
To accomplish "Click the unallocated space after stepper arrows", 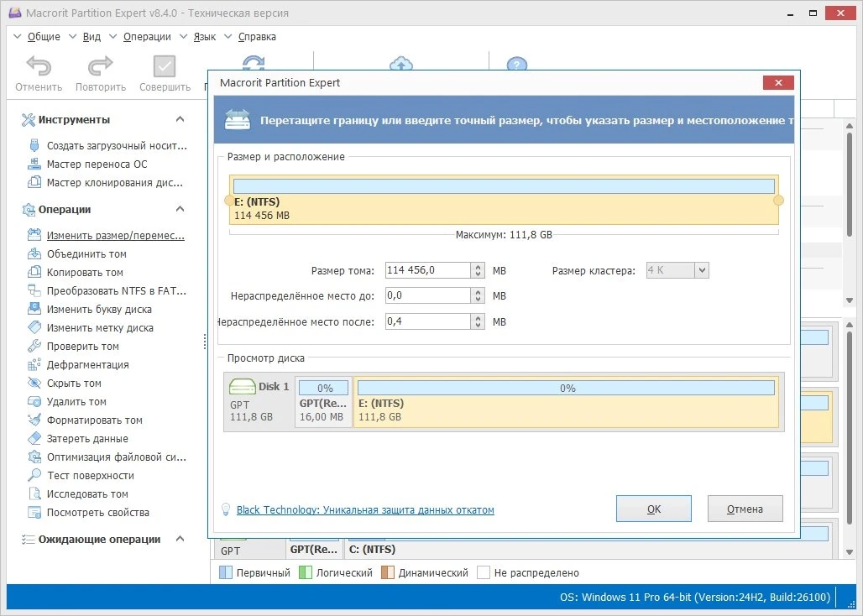I will point(478,321).
